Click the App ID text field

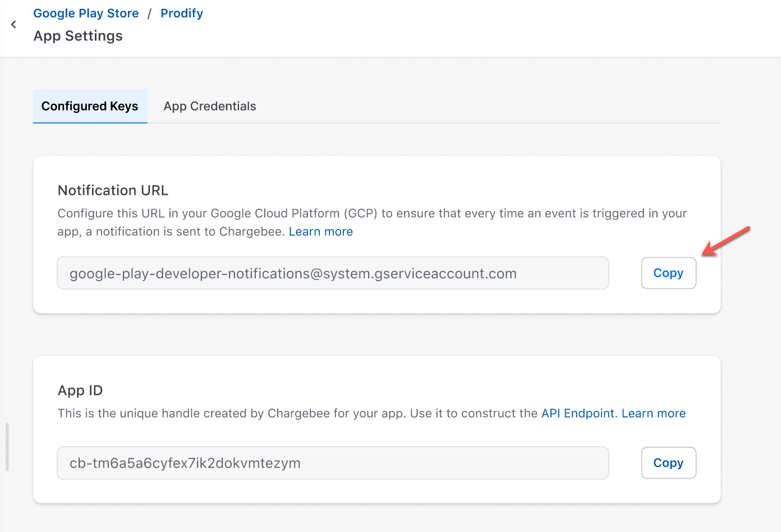(333, 463)
